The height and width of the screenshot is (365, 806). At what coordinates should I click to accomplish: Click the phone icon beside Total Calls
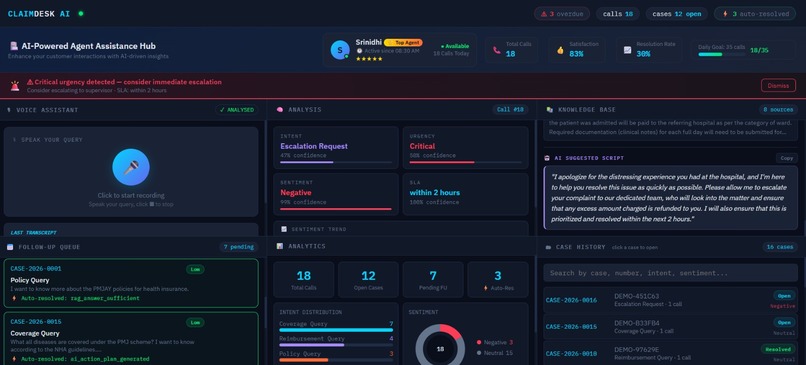497,50
